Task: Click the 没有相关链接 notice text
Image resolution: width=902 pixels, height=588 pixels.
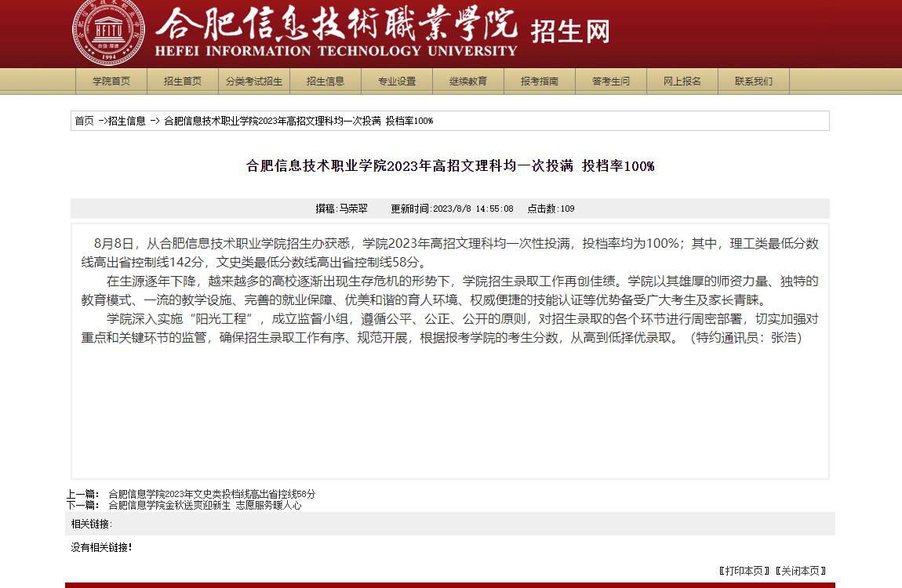Action: coord(102,547)
